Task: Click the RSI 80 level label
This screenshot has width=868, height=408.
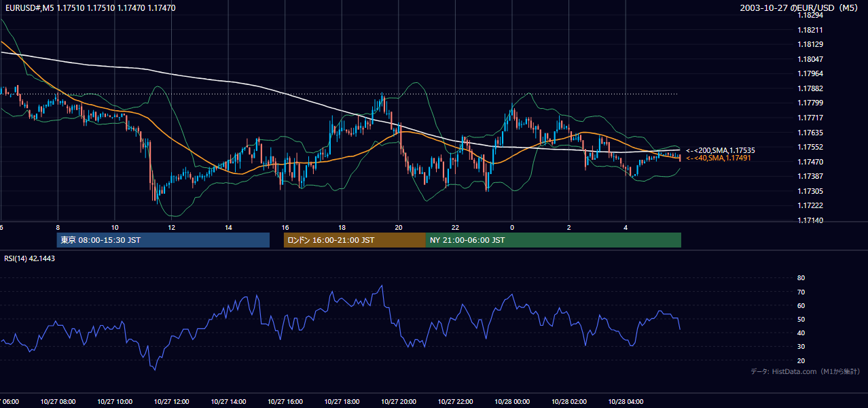Action: [x=801, y=278]
